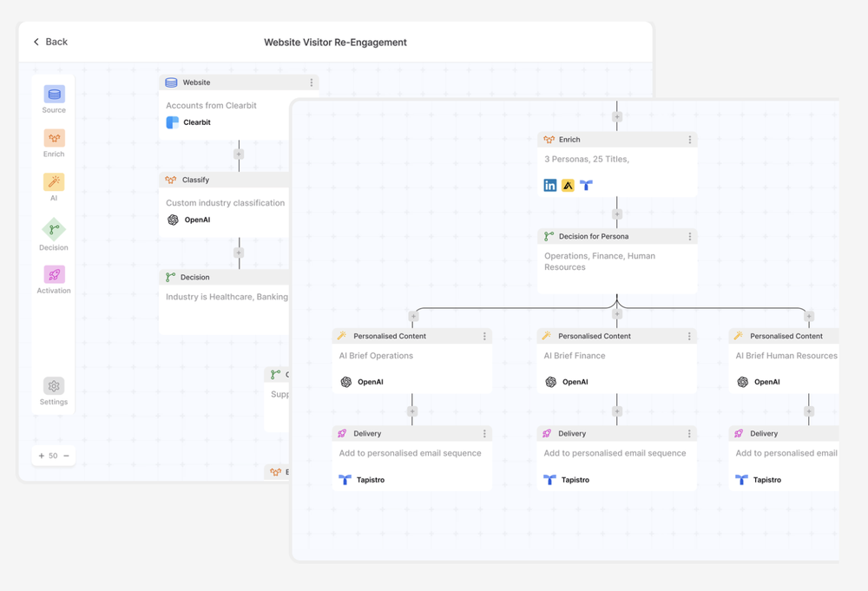
Task: Click Tapistro icon in Human Resources Delivery node
Action: [x=742, y=480]
